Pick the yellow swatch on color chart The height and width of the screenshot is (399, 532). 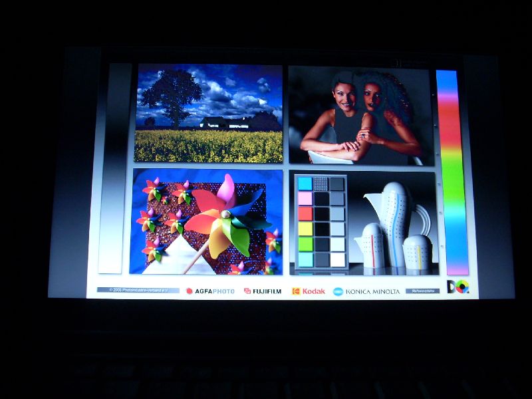pos(305,229)
